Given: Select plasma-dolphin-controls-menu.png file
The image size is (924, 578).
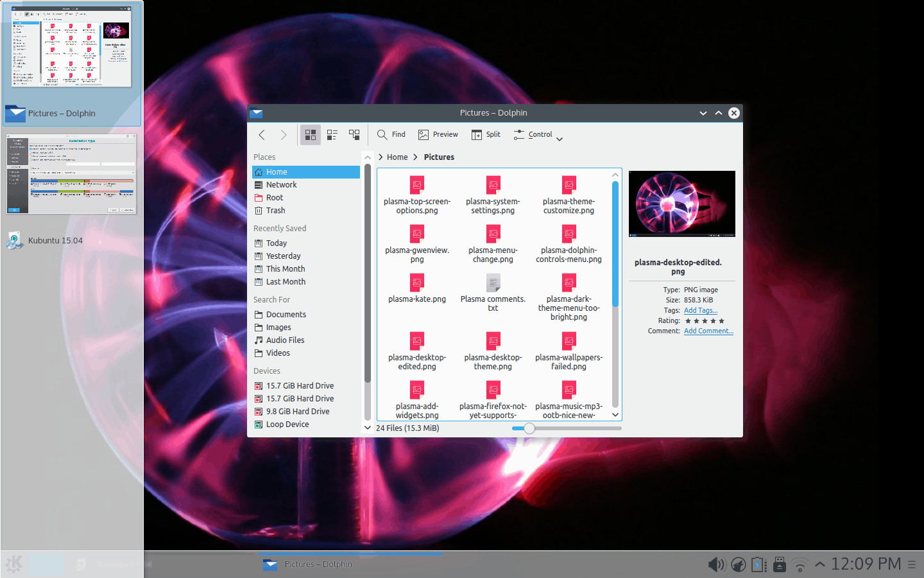Looking at the screenshot, I should click(569, 244).
